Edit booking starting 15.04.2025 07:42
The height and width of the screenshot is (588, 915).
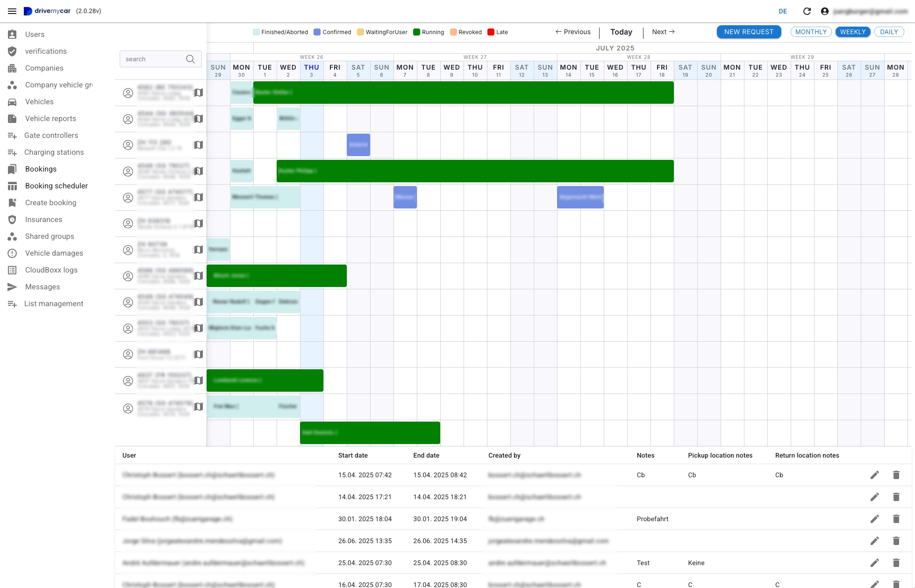coord(874,475)
